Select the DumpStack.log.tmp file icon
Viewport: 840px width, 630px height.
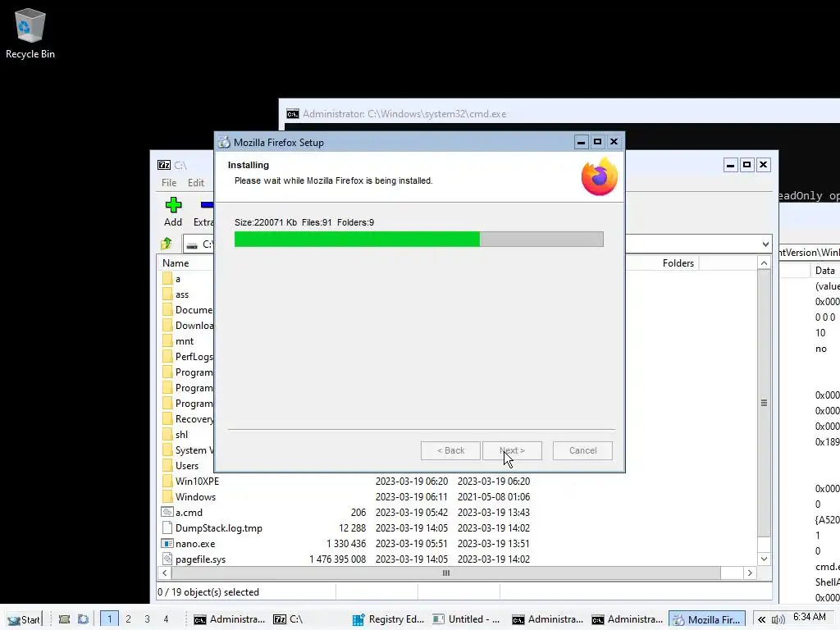(167, 527)
